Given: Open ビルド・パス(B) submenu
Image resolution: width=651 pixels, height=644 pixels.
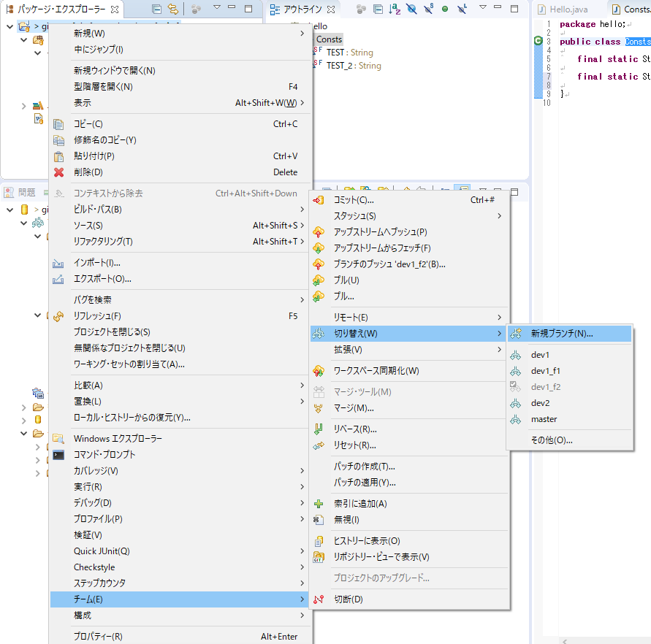Looking at the screenshot, I should (180, 210).
